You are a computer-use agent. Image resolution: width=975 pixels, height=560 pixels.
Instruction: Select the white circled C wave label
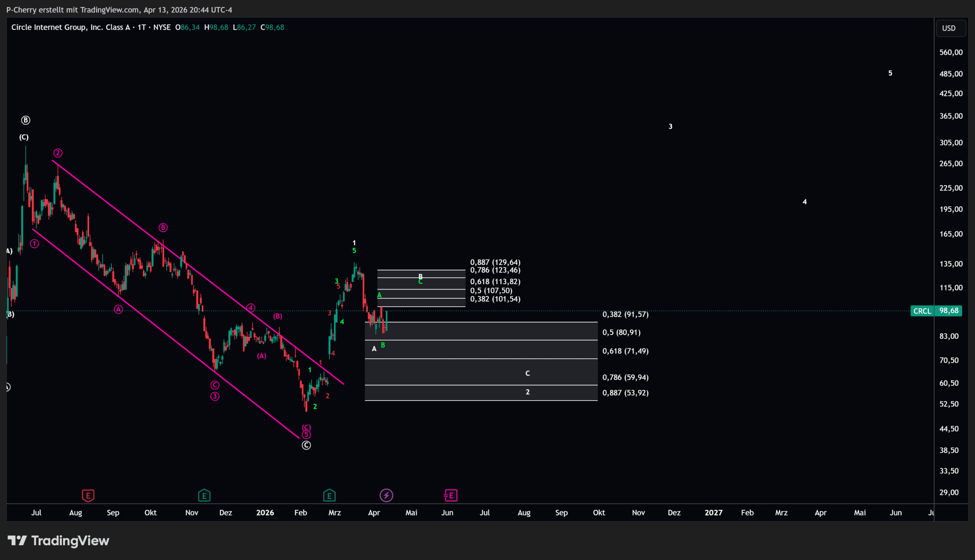tap(306, 445)
